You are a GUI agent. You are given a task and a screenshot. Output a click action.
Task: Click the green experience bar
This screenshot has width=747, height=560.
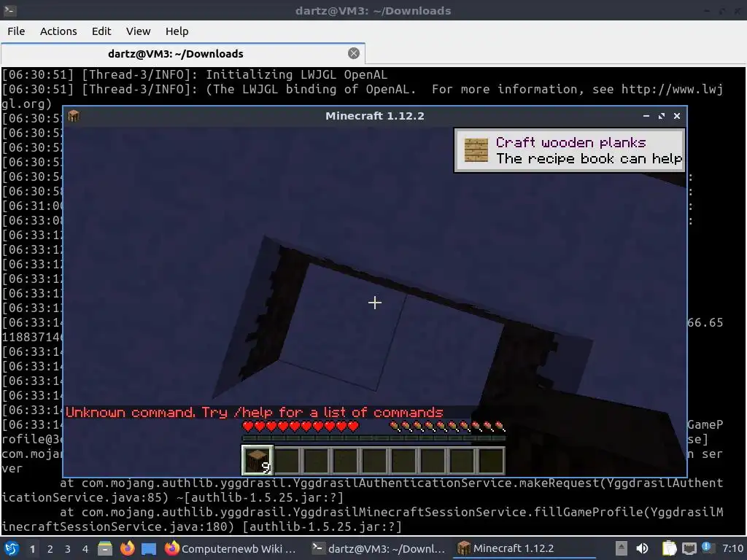click(373, 438)
